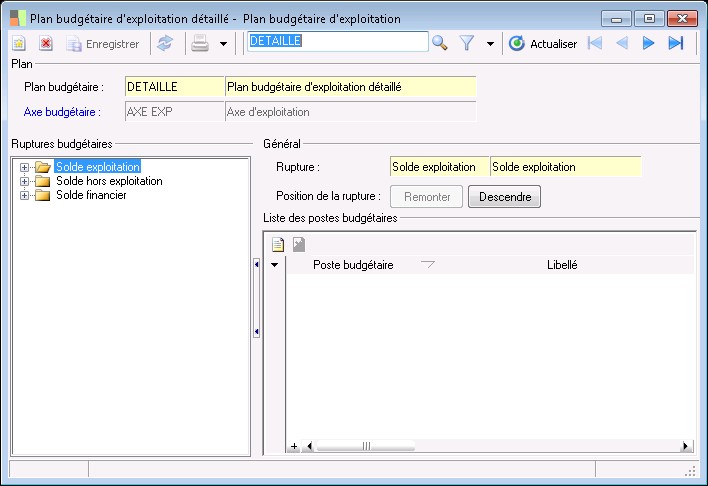Click the Axe budgétaire link label
The image size is (708, 486).
(x=62, y=112)
